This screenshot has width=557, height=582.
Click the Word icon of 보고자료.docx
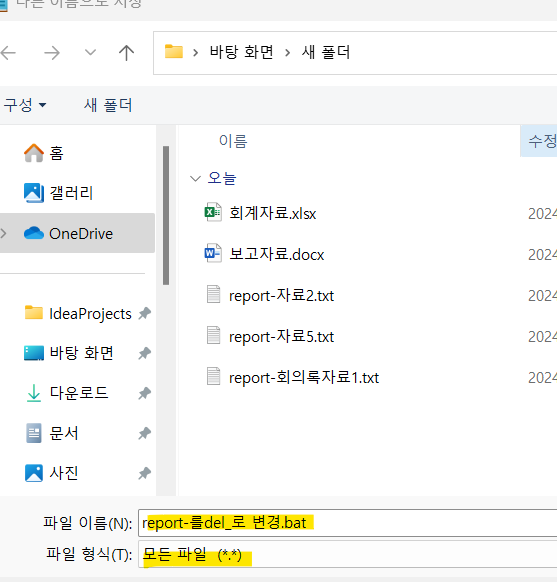(213, 253)
